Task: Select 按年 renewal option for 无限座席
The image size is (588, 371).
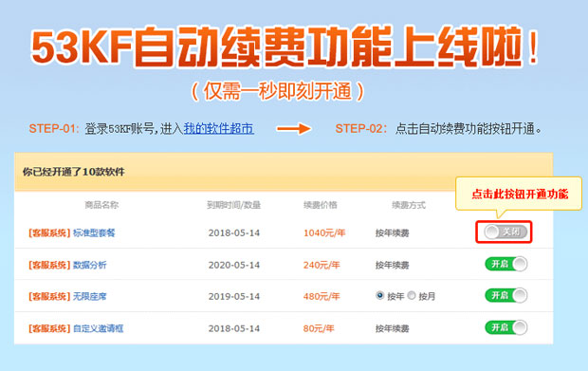Action: click(x=380, y=296)
